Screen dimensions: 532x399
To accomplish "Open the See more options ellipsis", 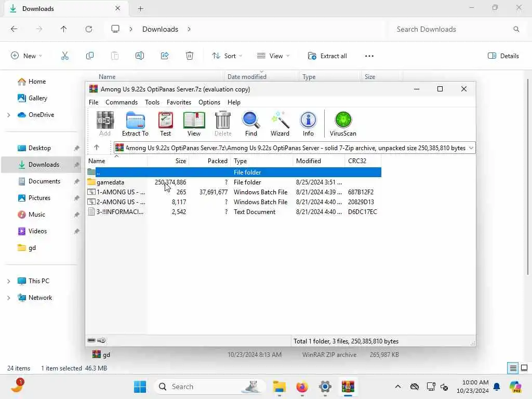I will click(x=369, y=56).
